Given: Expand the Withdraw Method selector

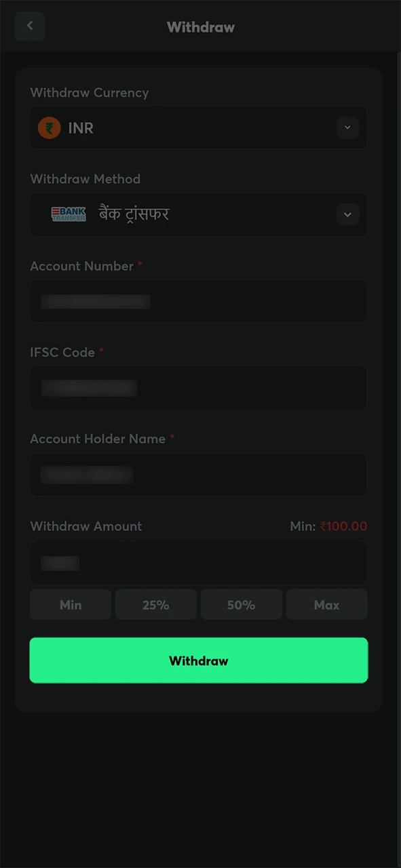Looking at the screenshot, I should tap(347, 214).
